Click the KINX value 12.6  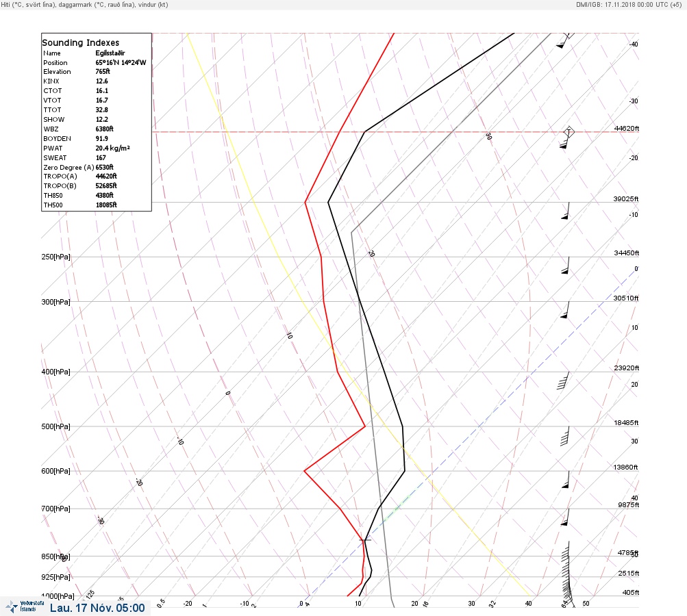(101, 81)
